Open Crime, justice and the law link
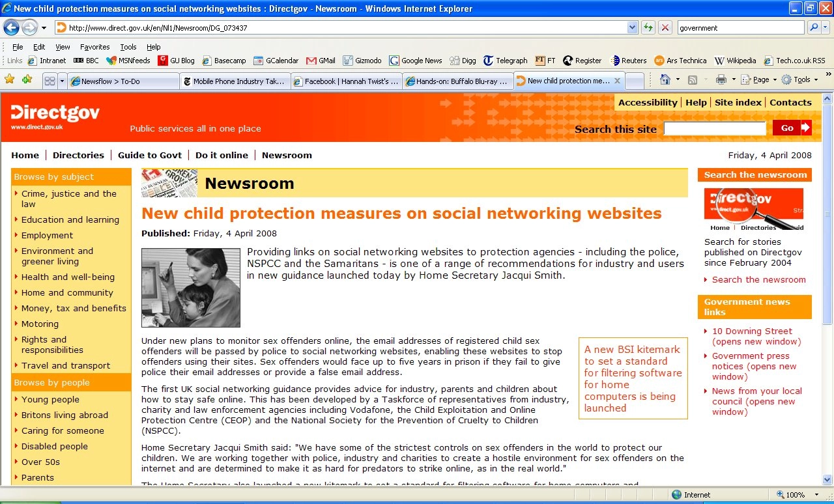The height and width of the screenshot is (504, 834). click(x=69, y=199)
